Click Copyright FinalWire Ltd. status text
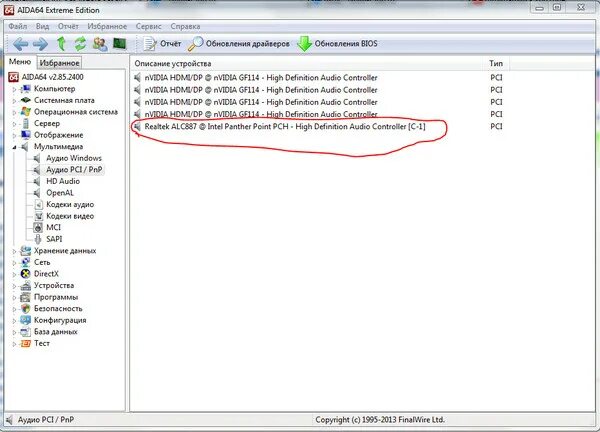 click(380, 420)
